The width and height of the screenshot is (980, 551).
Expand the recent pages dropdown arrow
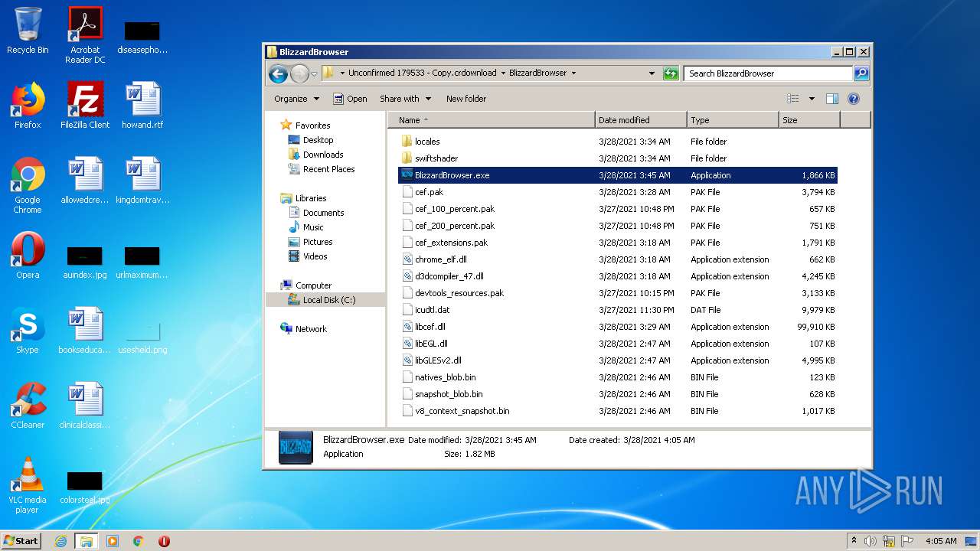coord(314,74)
